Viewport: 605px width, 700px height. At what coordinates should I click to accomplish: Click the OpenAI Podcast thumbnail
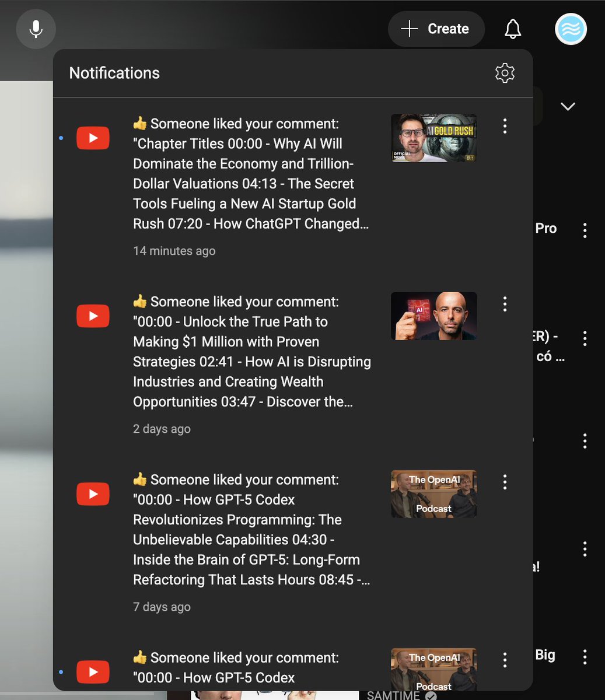pos(433,494)
